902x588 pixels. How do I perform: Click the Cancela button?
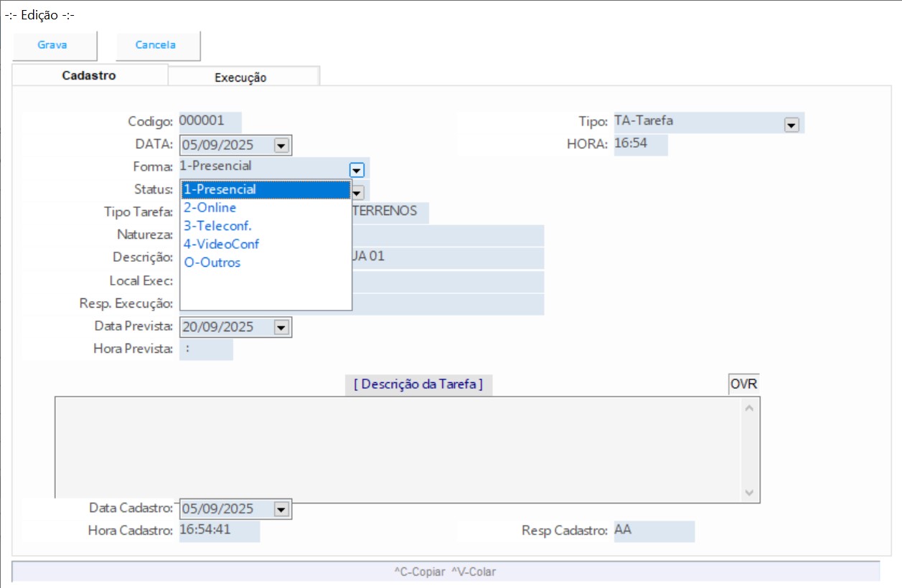[x=156, y=45]
